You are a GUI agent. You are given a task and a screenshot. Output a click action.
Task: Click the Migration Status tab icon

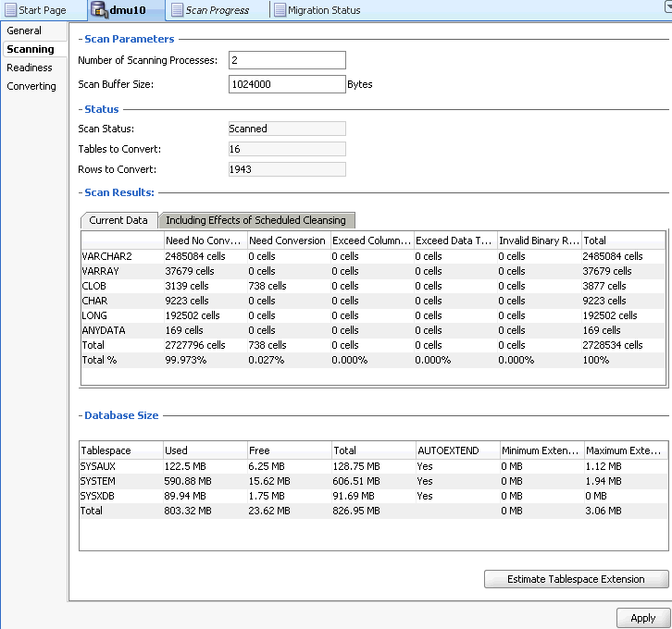279,10
